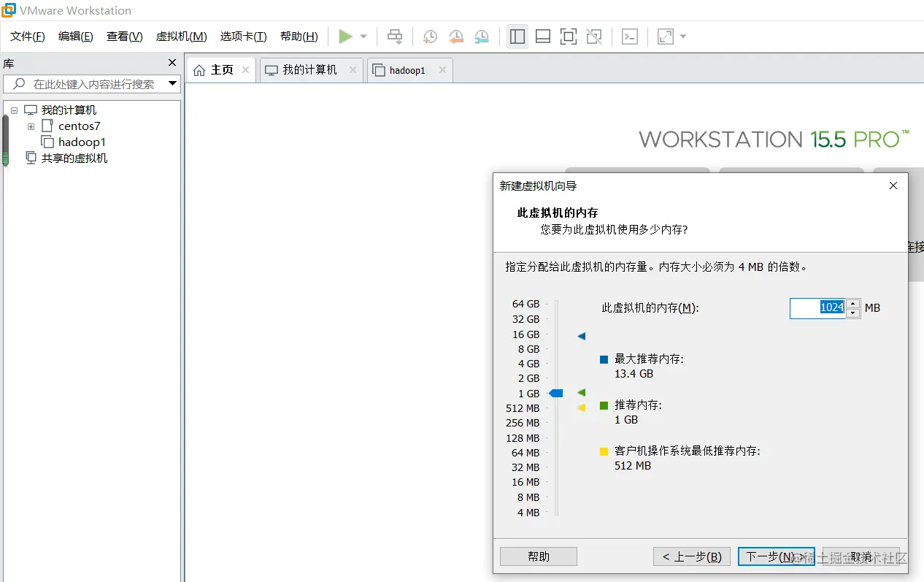924x582 pixels.
Task: Close the 我的计算机 tab
Action: [x=353, y=70]
